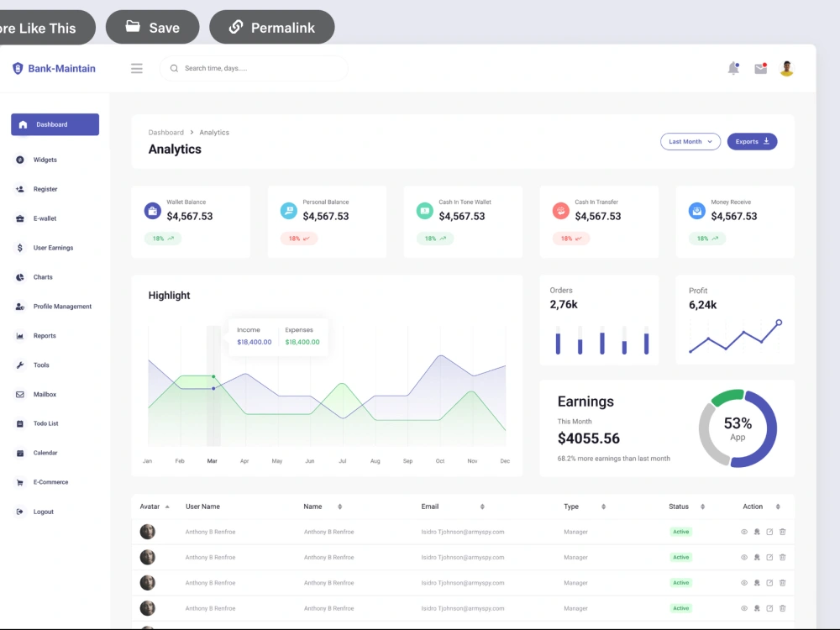
Task: Click the Personal Balance icon
Action: 289,211
